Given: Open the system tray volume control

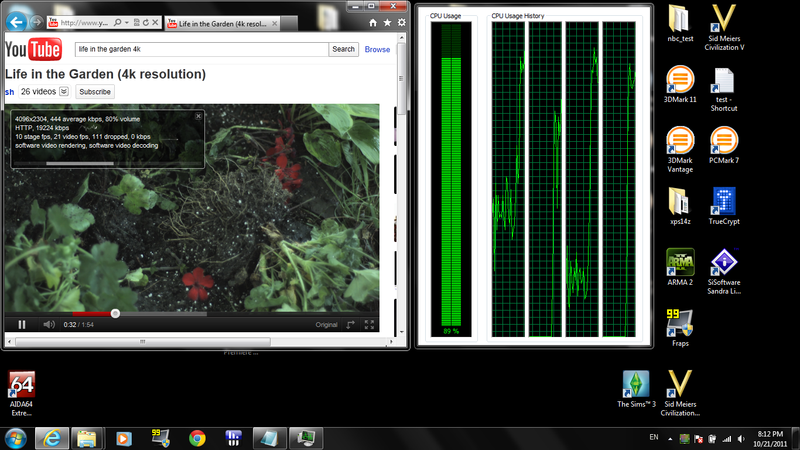Looking at the screenshot, I should 741,439.
